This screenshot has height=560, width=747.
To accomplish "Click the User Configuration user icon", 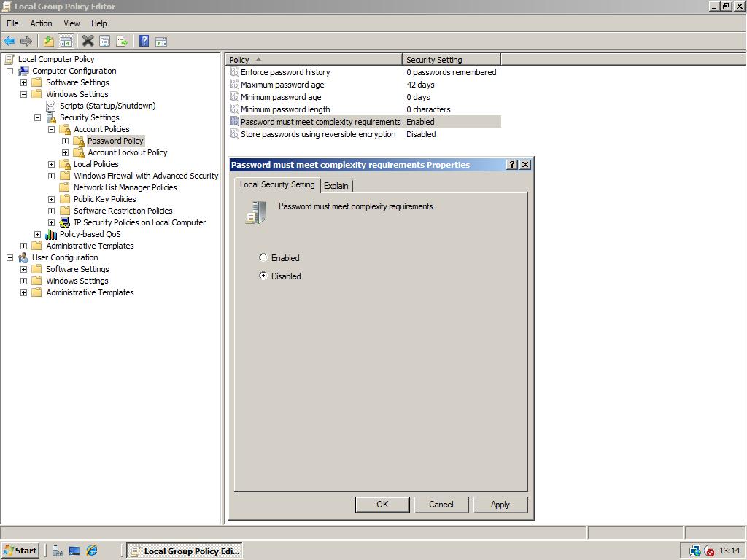I will (x=23, y=257).
